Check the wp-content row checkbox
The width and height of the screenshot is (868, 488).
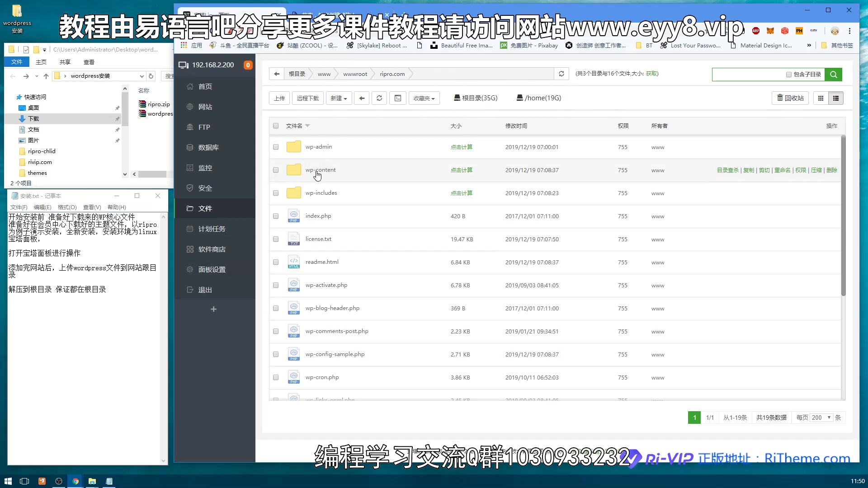tap(276, 170)
